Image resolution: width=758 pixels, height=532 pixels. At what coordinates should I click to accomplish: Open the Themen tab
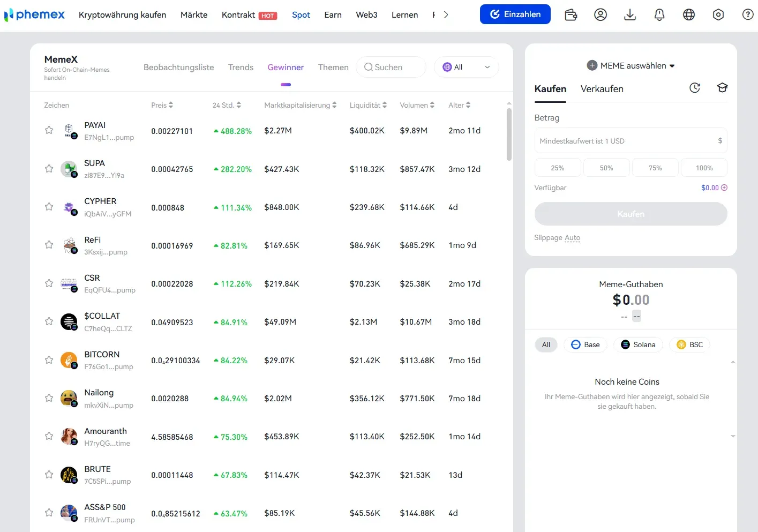(x=333, y=67)
